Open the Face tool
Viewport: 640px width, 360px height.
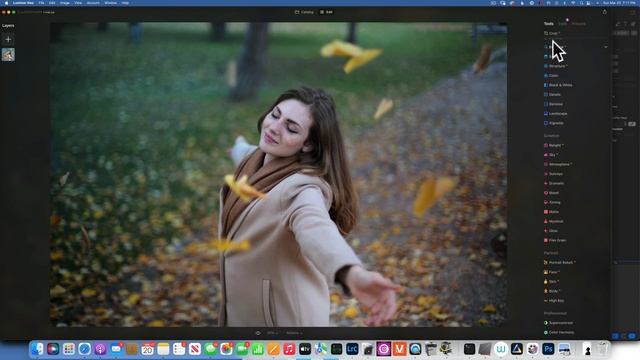point(553,272)
